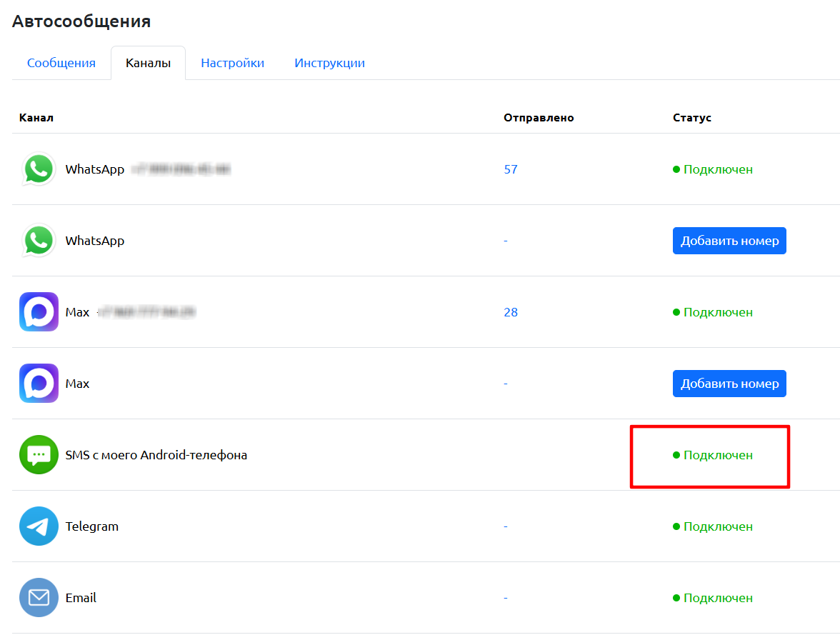Click the dash in Email's sent column
840x635 pixels.
click(x=506, y=597)
